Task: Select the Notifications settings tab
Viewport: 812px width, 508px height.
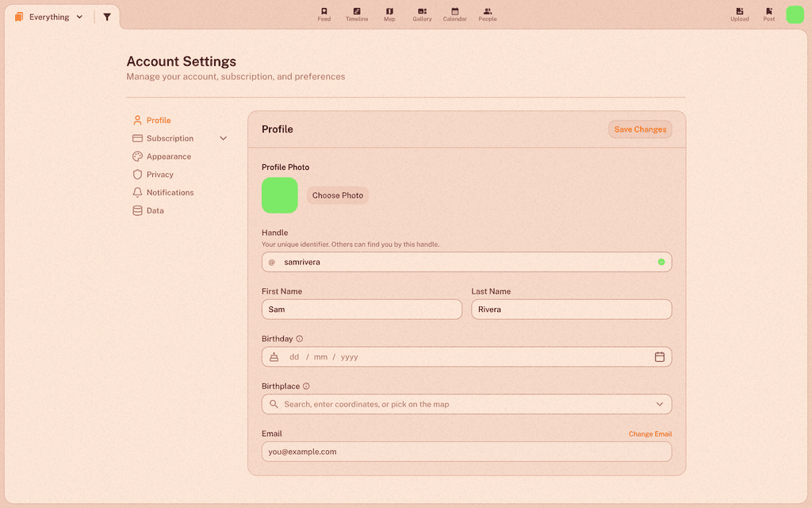Action: click(163, 192)
